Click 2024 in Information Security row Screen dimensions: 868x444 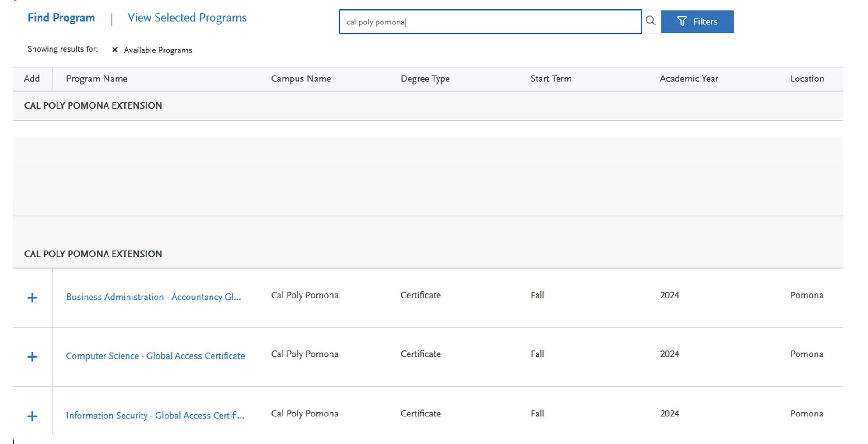[x=670, y=414]
